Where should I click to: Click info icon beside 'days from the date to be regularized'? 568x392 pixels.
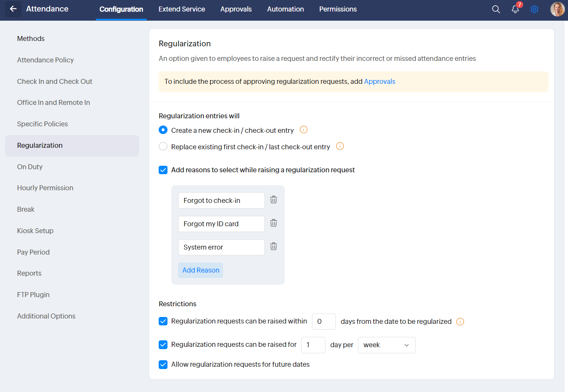coord(460,322)
